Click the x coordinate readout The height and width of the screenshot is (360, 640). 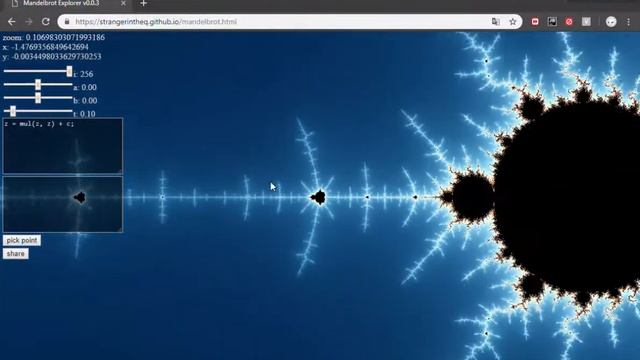click(x=45, y=47)
